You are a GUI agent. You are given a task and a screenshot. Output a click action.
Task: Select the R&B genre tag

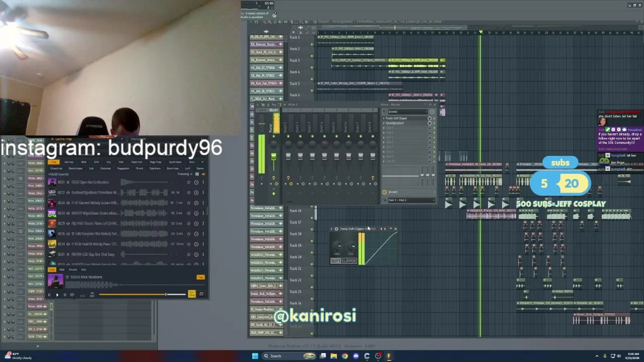[84, 162]
